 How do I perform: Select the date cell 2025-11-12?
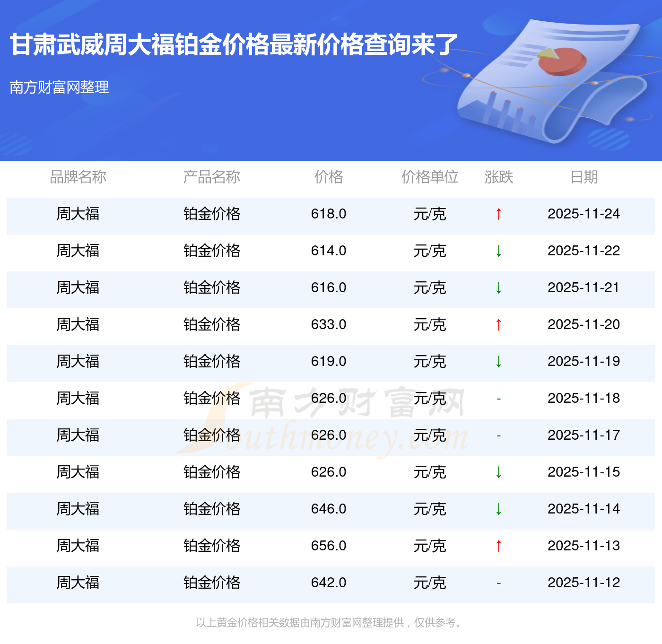(x=584, y=583)
